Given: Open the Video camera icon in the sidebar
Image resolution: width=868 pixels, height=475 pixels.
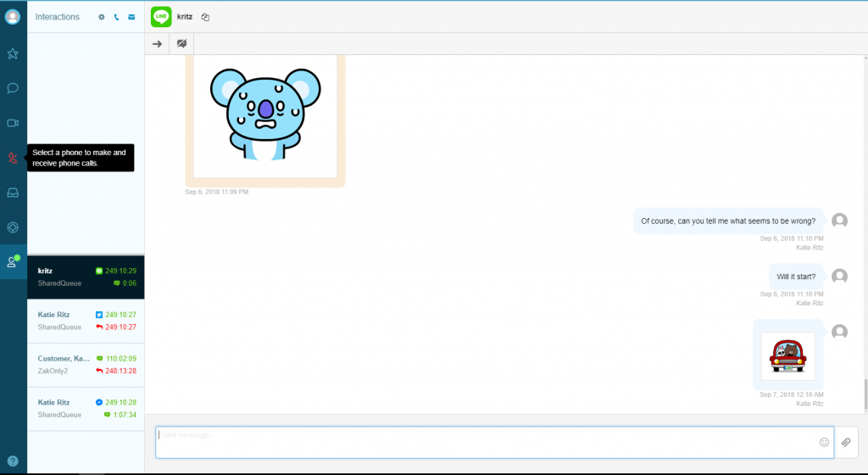Looking at the screenshot, I should [x=13, y=123].
